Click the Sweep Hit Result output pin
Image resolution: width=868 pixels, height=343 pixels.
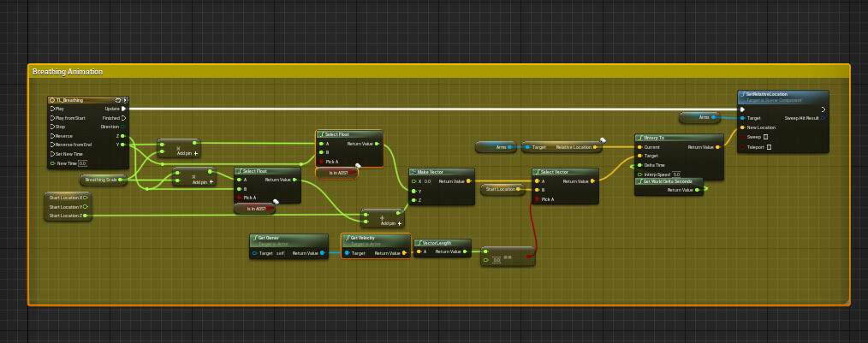[823, 118]
